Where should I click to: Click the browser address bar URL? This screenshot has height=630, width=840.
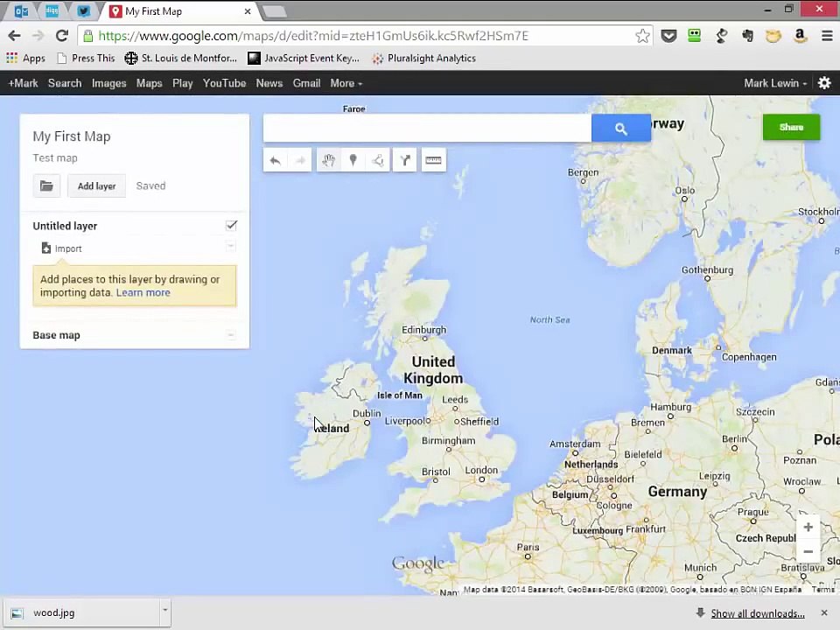tap(313, 36)
